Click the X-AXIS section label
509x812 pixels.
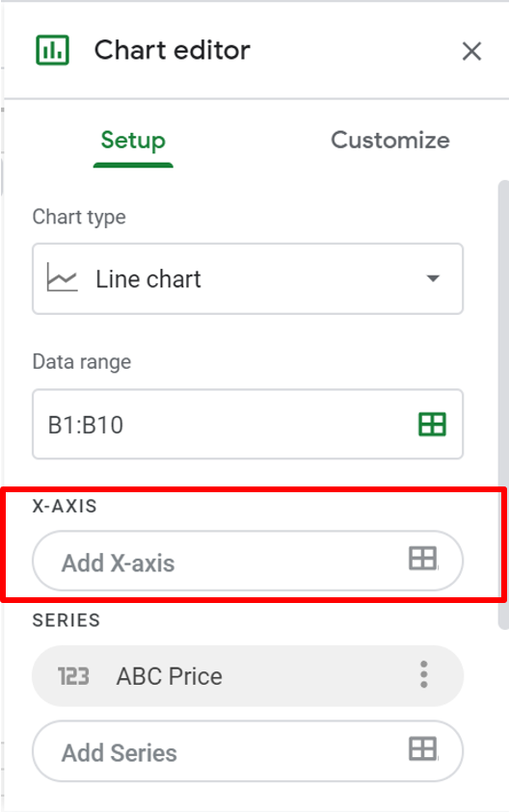(x=65, y=506)
